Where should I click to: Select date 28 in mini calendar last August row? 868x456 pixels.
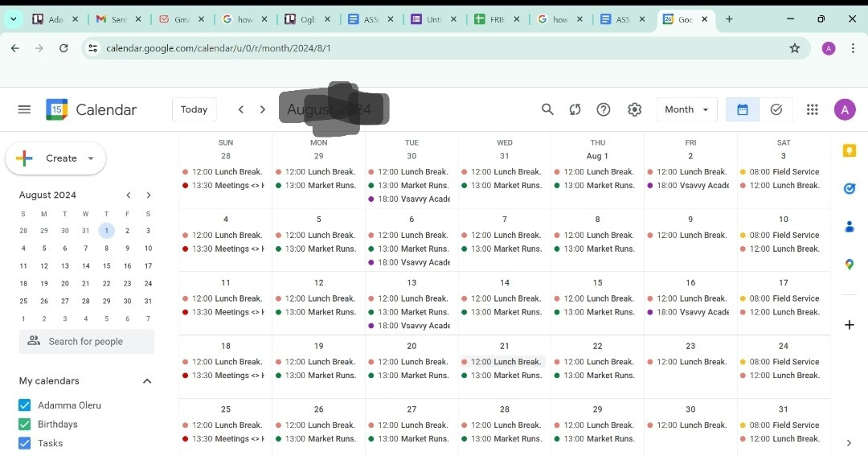[86, 302]
